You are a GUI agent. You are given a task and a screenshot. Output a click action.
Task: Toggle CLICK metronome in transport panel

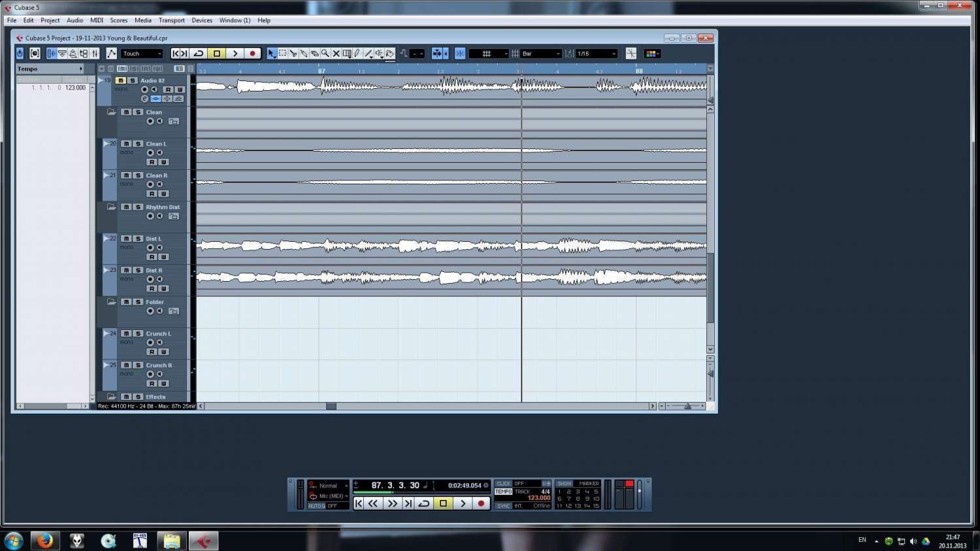click(x=504, y=484)
